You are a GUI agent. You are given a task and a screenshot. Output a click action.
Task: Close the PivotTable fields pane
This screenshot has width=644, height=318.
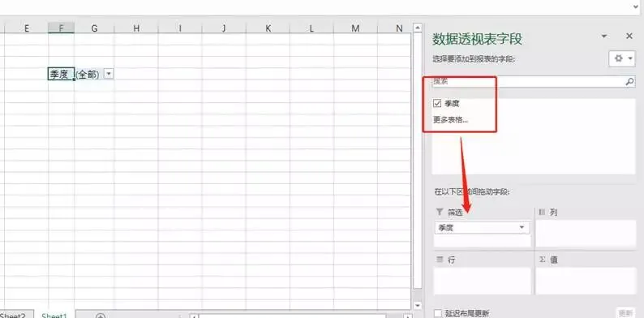click(x=629, y=37)
